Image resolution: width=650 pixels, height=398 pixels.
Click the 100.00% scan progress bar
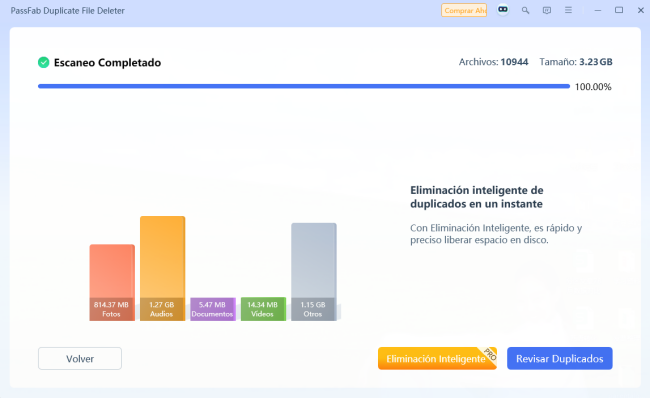(x=304, y=86)
